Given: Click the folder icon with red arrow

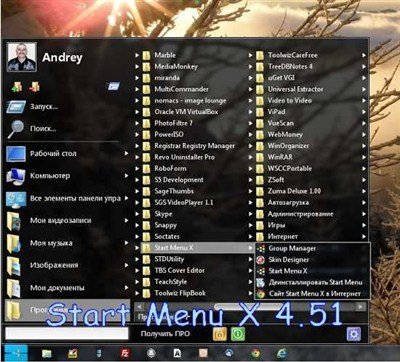Looking at the screenshot, I should pyautogui.click(x=34, y=87).
